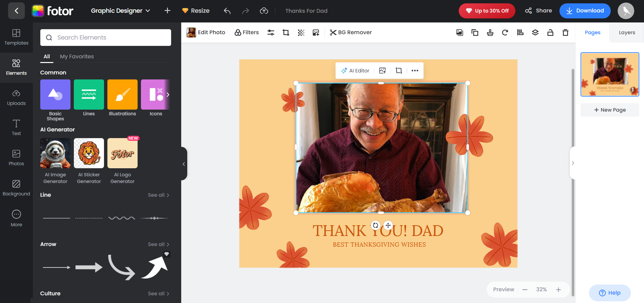Image resolution: width=644 pixels, height=303 pixels.
Task: Open the alignment options
Action: pos(520,33)
